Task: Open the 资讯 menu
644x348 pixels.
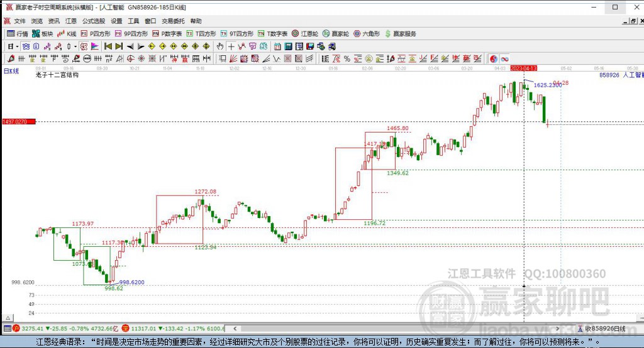Action: pos(54,21)
